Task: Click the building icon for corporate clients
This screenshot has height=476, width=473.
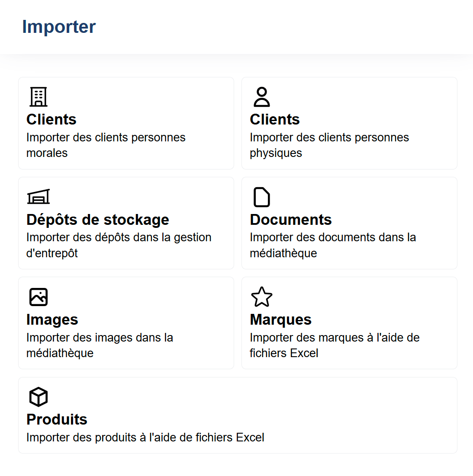Action: click(x=39, y=97)
